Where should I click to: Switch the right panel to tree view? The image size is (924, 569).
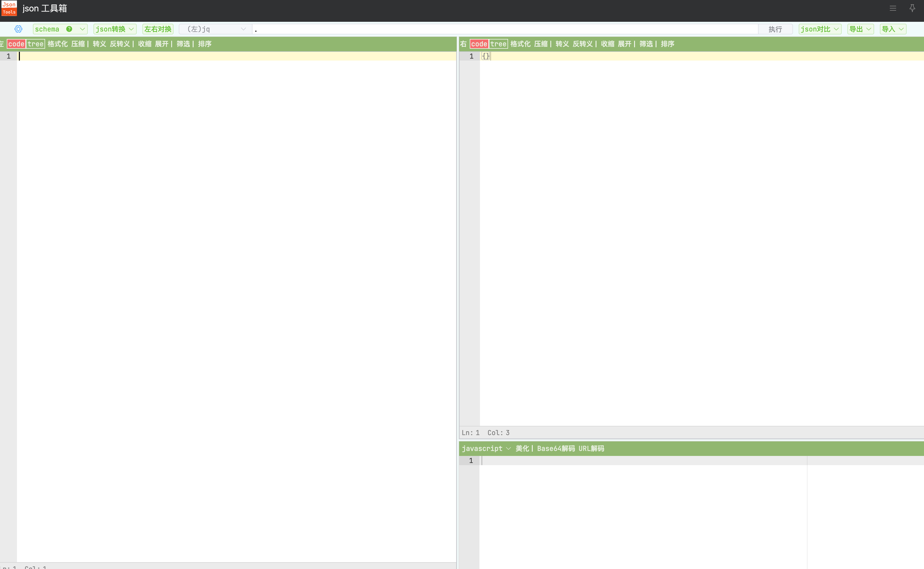tap(498, 44)
